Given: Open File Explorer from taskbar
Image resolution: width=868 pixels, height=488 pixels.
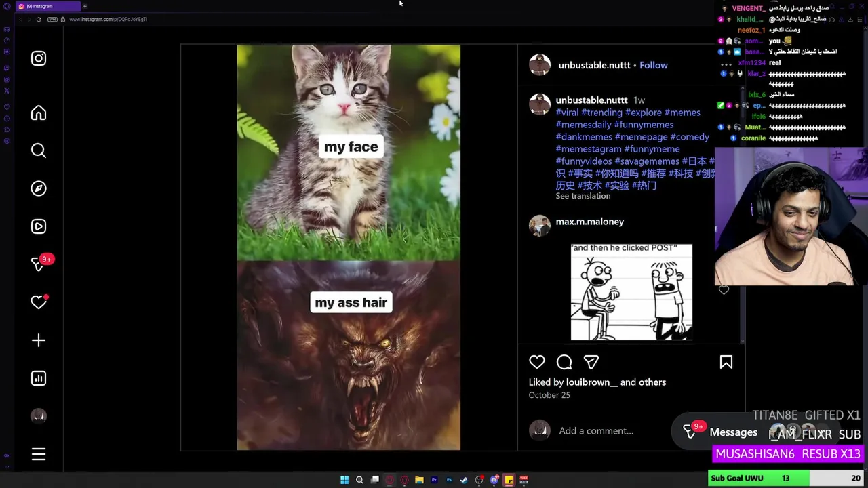Looking at the screenshot, I should tap(419, 480).
